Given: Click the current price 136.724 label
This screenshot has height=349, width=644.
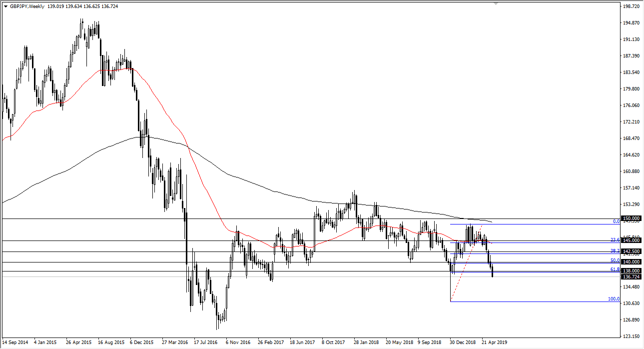Looking at the screenshot, I should pos(632,276).
